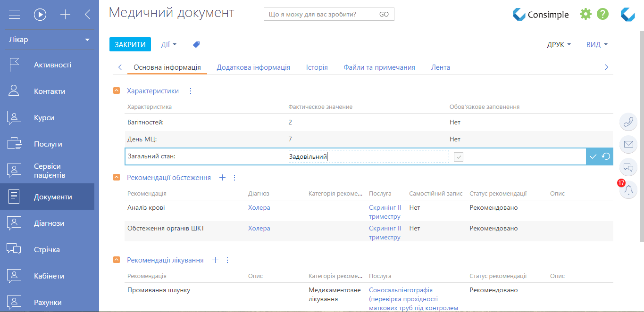Viewport: 644px width, 312px height.
Task: Open the Активності section icon
Action: point(14,65)
